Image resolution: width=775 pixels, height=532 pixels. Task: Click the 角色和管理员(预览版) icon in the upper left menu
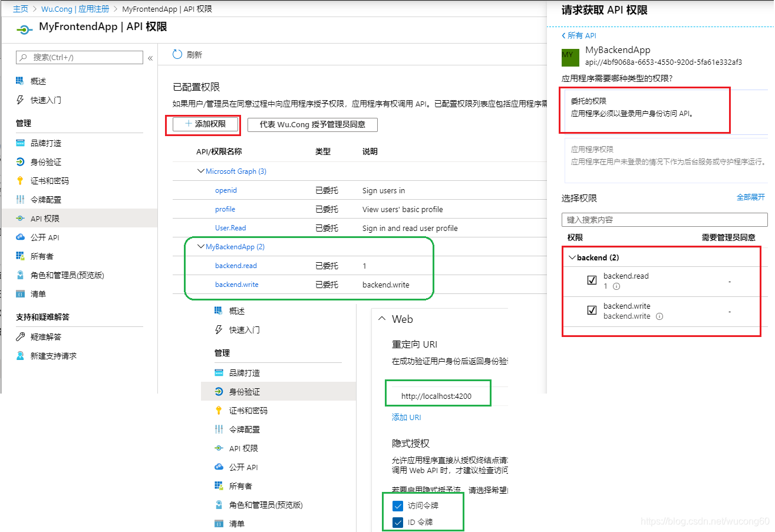(20, 275)
